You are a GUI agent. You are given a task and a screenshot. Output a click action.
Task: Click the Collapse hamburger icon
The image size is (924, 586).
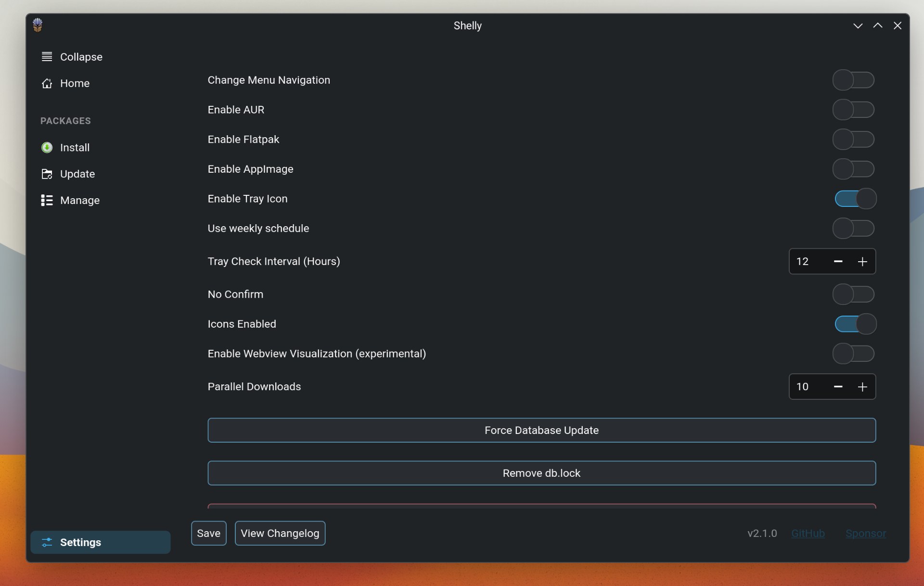(47, 57)
